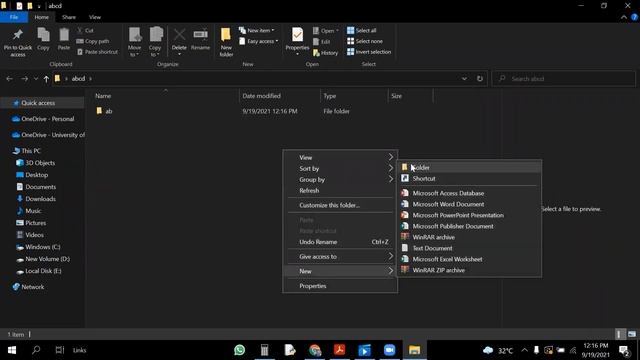The image size is (640, 360).
Task: Expand Sort by context submenu
Action: [x=340, y=168]
